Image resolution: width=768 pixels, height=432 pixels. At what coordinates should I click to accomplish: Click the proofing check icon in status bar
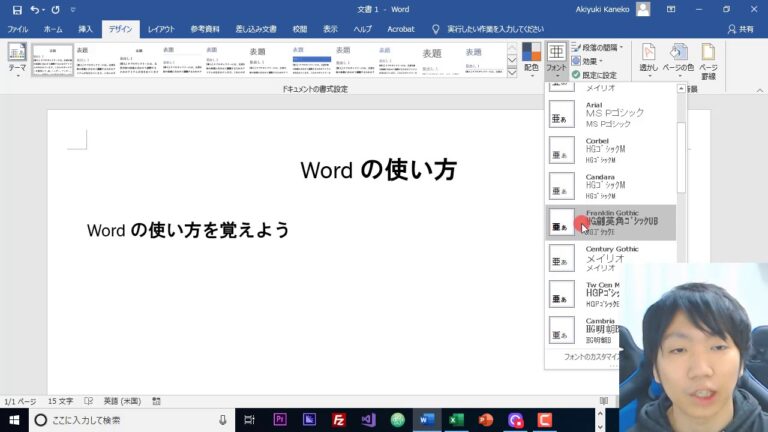point(89,401)
